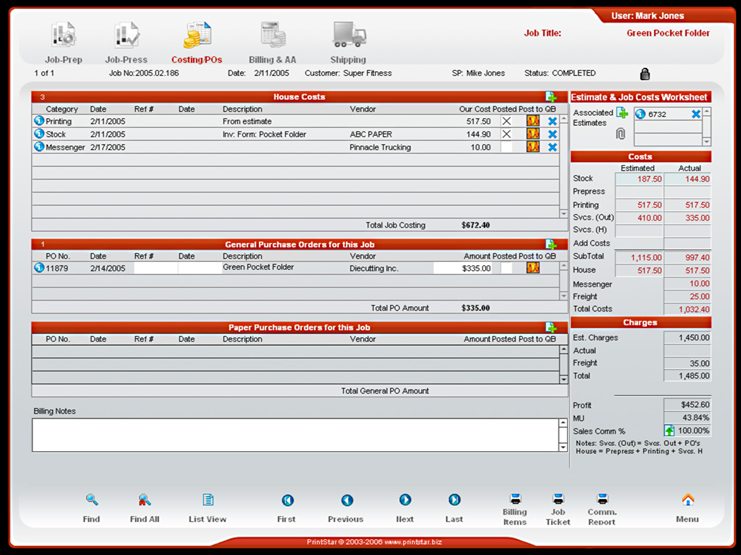Screen dimensions: 741x555
Task: Switch to List View
Action: pyautogui.click(x=207, y=508)
